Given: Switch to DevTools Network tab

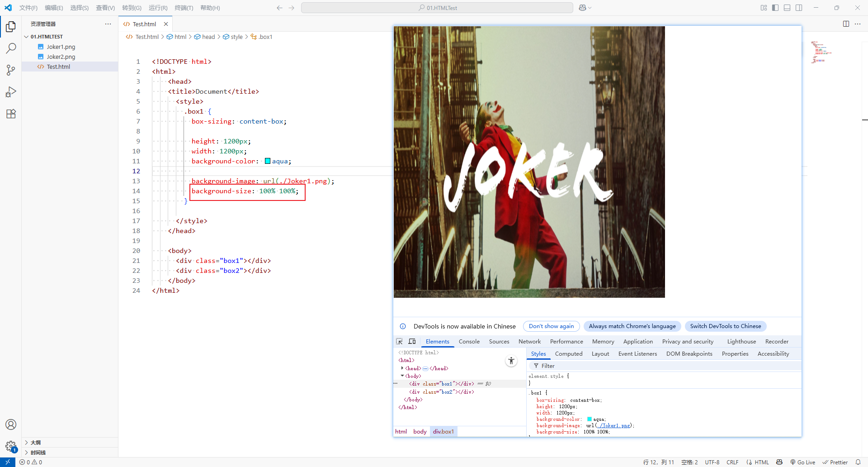Looking at the screenshot, I should 529,342.
